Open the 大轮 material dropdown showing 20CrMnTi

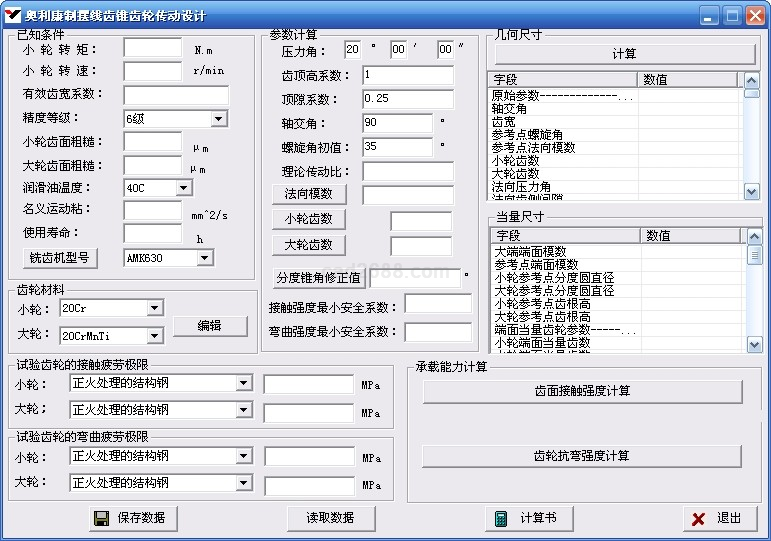coord(154,336)
